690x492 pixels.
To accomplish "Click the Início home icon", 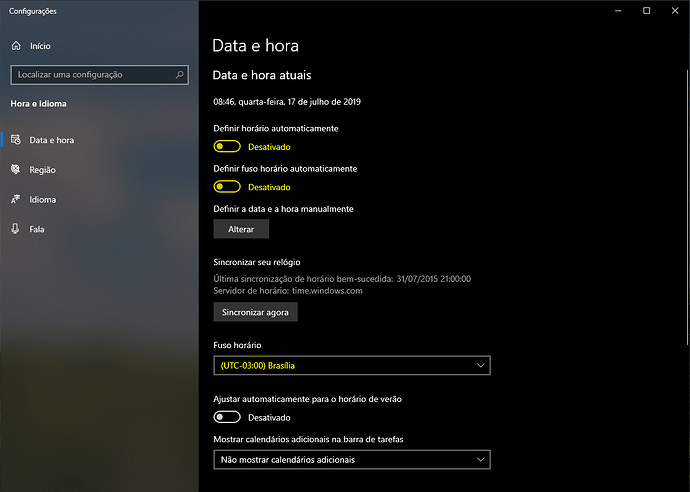I will tap(16, 46).
